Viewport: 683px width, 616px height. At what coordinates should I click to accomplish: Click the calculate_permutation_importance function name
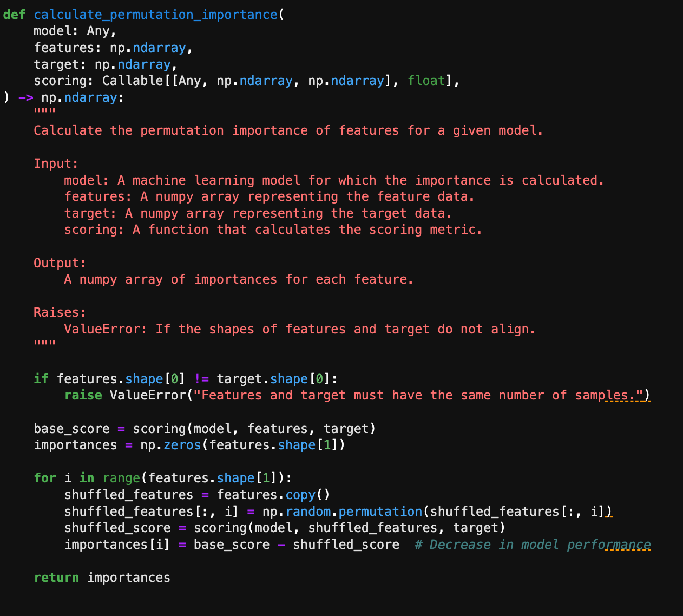[155, 15]
